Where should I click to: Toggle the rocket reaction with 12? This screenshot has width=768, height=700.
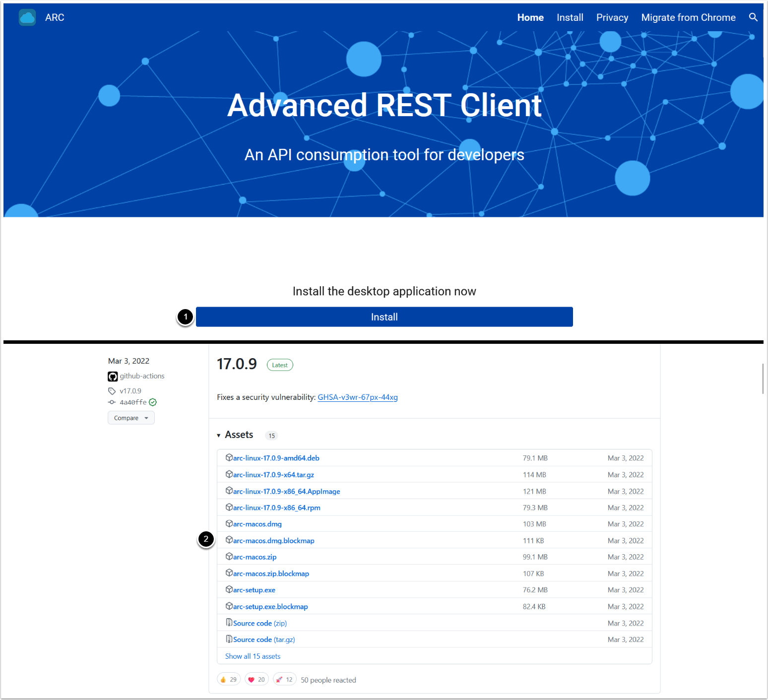pyautogui.click(x=285, y=680)
